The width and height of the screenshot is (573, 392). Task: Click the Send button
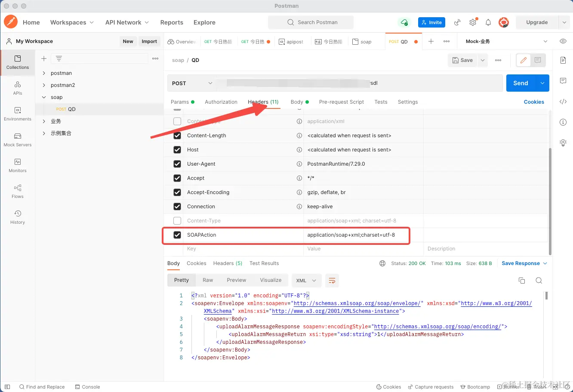click(521, 83)
